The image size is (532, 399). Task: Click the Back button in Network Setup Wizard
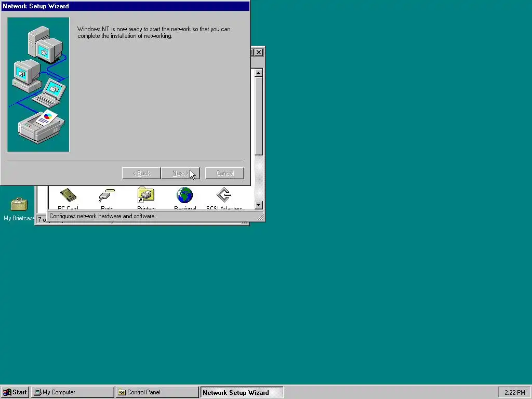point(141,173)
